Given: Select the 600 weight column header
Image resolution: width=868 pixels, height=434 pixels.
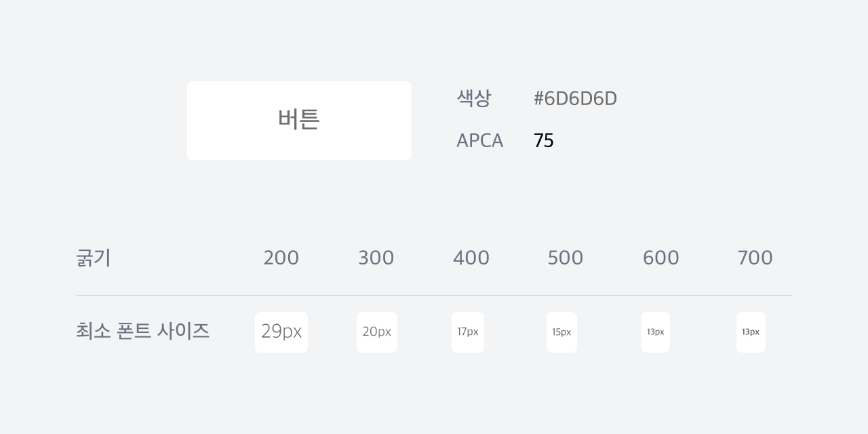Looking at the screenshot, I should (660, 258).
